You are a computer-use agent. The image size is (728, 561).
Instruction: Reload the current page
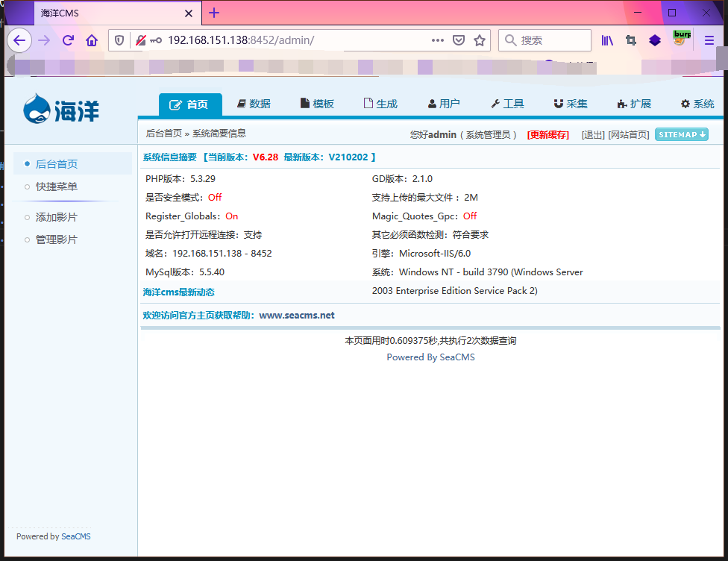[x=68, y=40]
